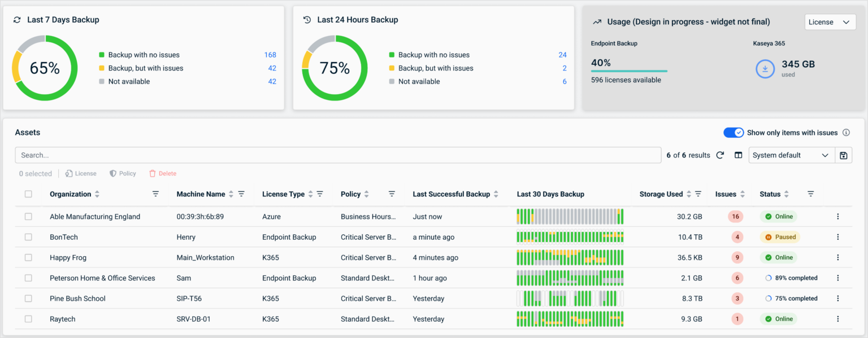Open the column chooser icon next to results count
This screenshot has width=868, height=338.
(x=738, y=155)
